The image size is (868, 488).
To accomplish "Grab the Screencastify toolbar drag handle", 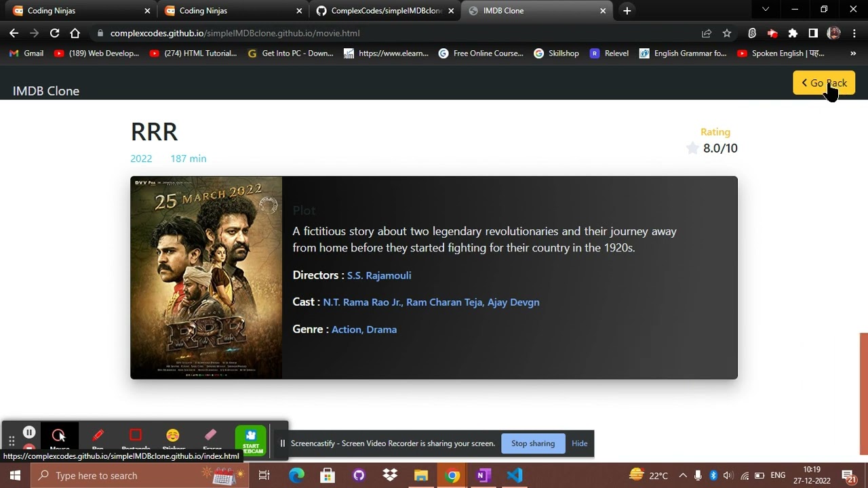I will coord(12,441).
